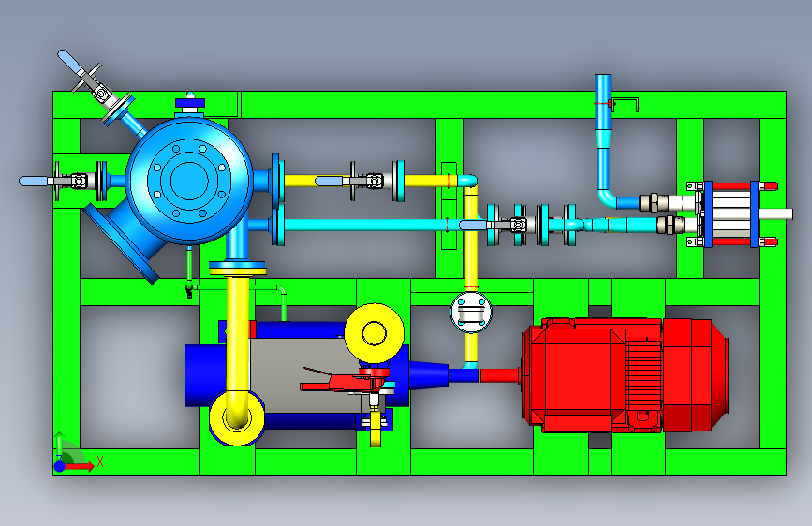Select the yellow round flange on top of the pump

click(x=374, y=333)
